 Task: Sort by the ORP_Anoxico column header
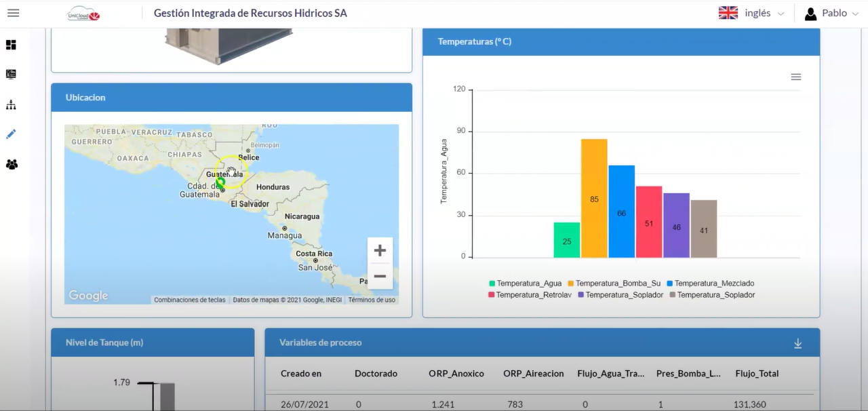(x=456, y=374)
